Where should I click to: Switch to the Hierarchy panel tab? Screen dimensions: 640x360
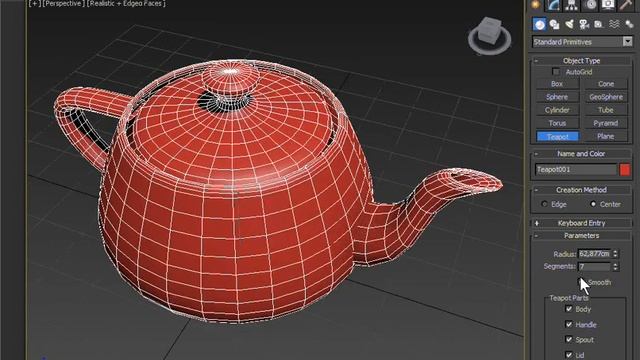(571, 4)
